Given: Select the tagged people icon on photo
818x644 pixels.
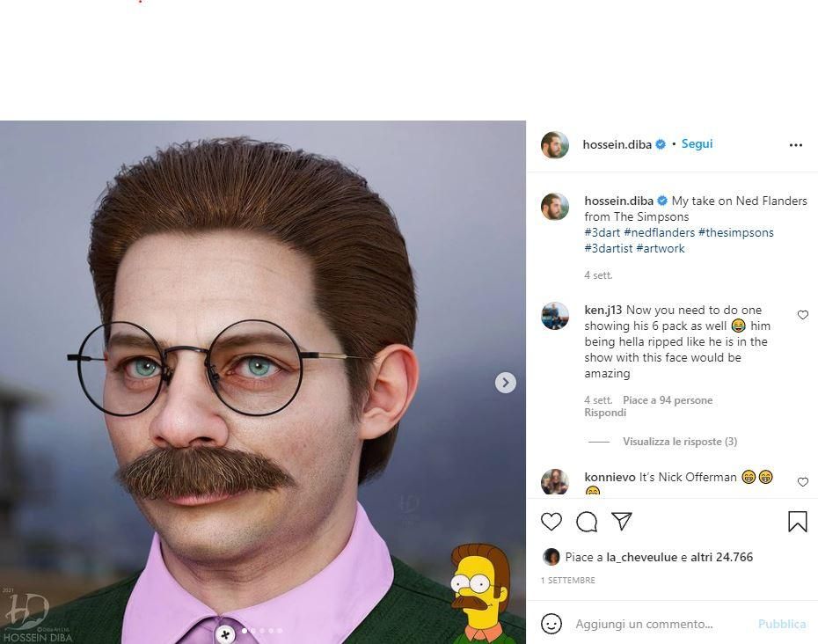Looking at the screenshot, I should pos(225,633).
